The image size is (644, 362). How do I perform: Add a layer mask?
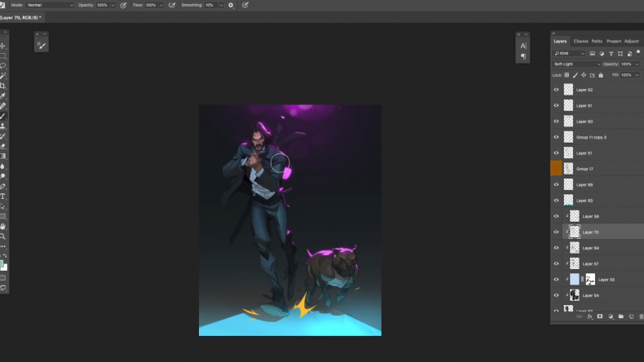tap(600, 317)
